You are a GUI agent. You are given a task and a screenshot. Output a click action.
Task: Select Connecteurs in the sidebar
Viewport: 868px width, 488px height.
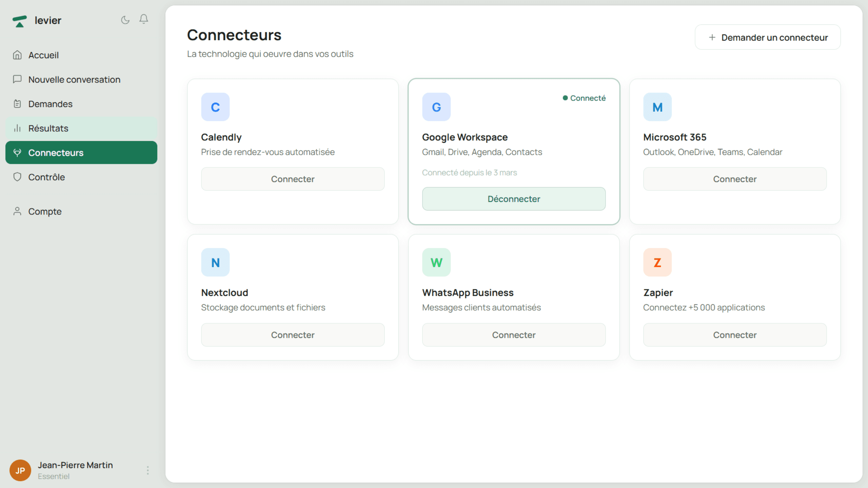tap(81, 152)
